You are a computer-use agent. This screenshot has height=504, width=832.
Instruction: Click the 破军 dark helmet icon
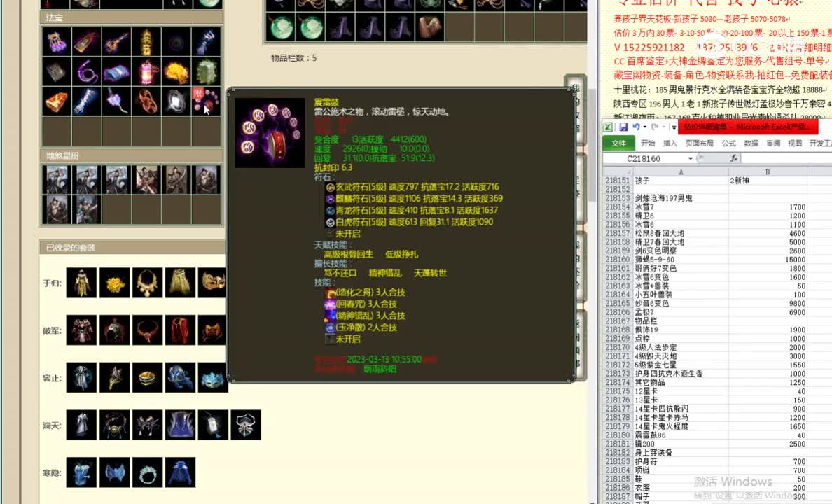(x=114, y=330)
